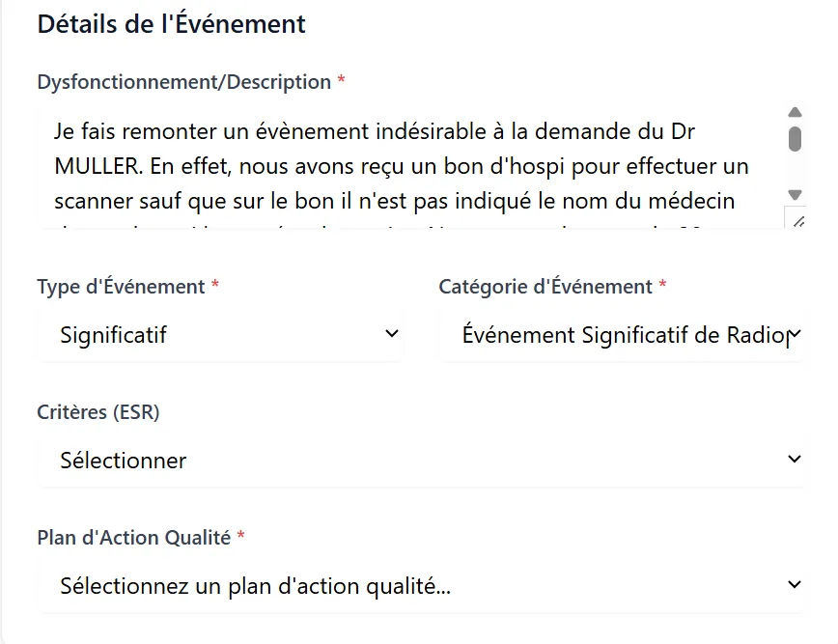Image resolution: width=838 pixels, height=644 pixels.
Task: Click the chevron of Plan d'Action Qualité
Action: tap(795, 585)
